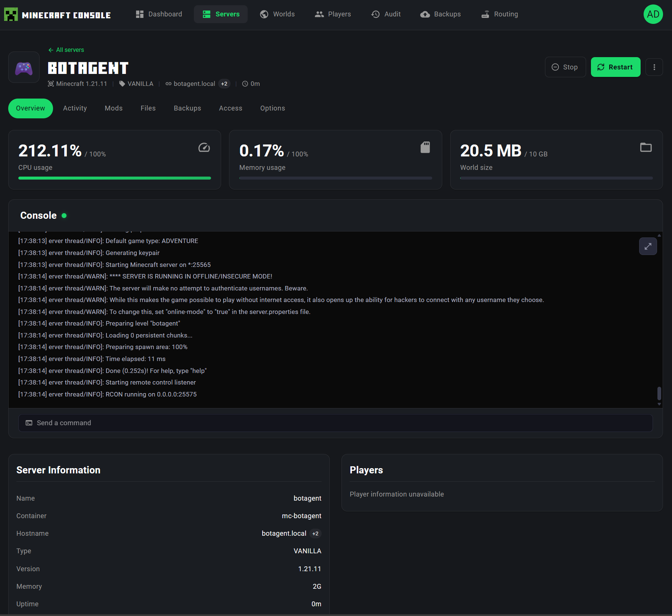The image size is (672, 616).
Task: Click the World size folder icon
Action: click(646, 147)
